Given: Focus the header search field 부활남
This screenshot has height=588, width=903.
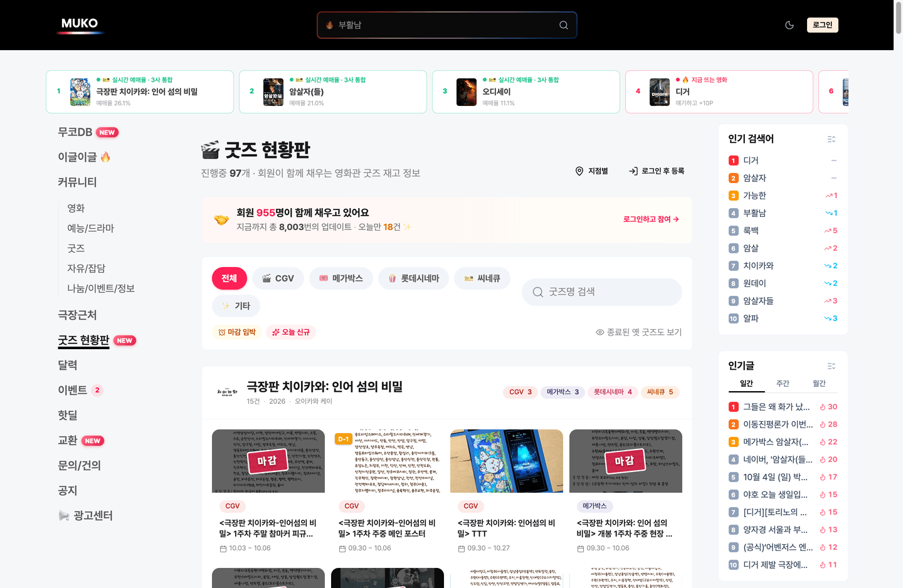Looking at the screenshot, I should click(446, 25).
